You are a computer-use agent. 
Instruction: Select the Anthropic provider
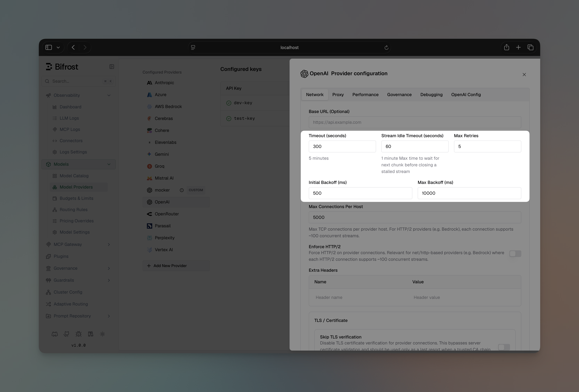click(176, 83)
